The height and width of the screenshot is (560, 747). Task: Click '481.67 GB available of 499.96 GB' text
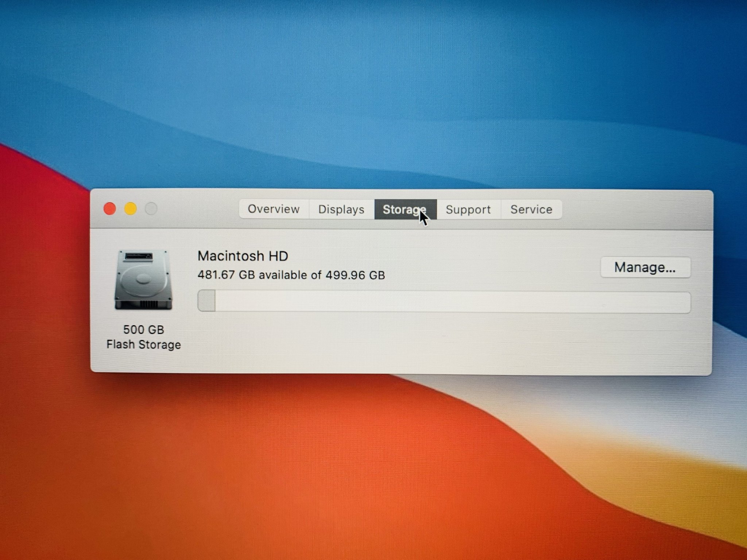[x=291, y=275]
